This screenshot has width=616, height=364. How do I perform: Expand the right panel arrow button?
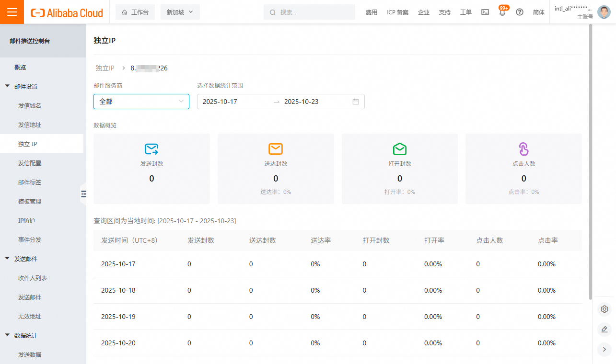point(604,349)
